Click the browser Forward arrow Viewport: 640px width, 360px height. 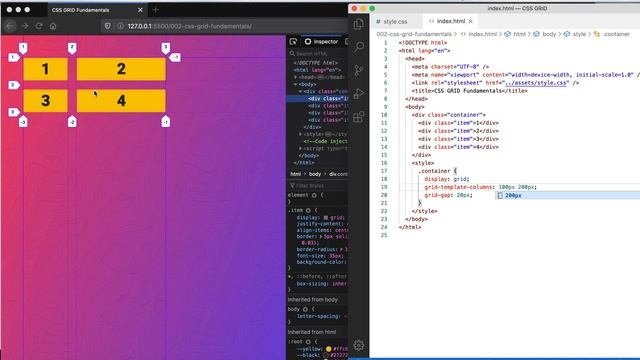click(24, 26)
